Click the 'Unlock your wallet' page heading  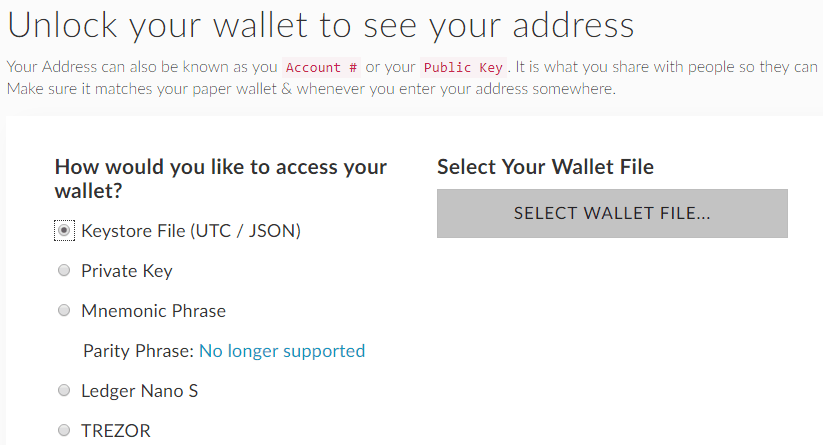(320, 24)
